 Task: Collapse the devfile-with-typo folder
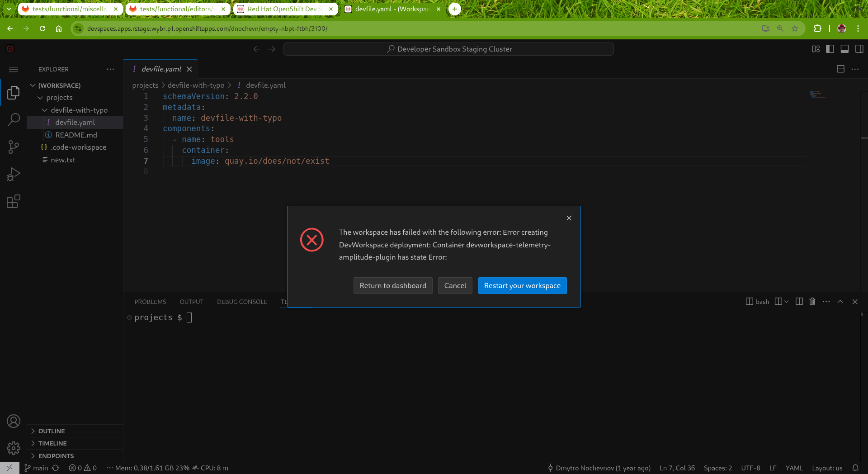point(75,110)
